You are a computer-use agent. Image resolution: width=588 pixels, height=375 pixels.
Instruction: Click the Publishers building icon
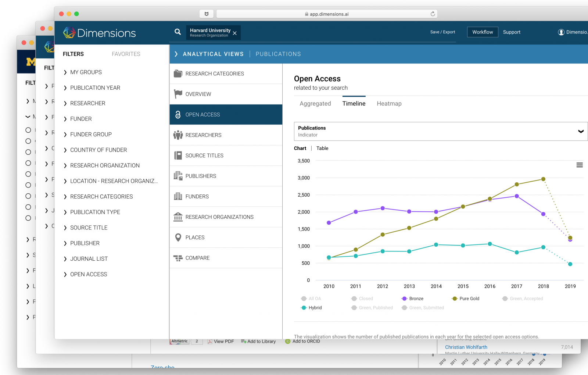tap(178, 176)
